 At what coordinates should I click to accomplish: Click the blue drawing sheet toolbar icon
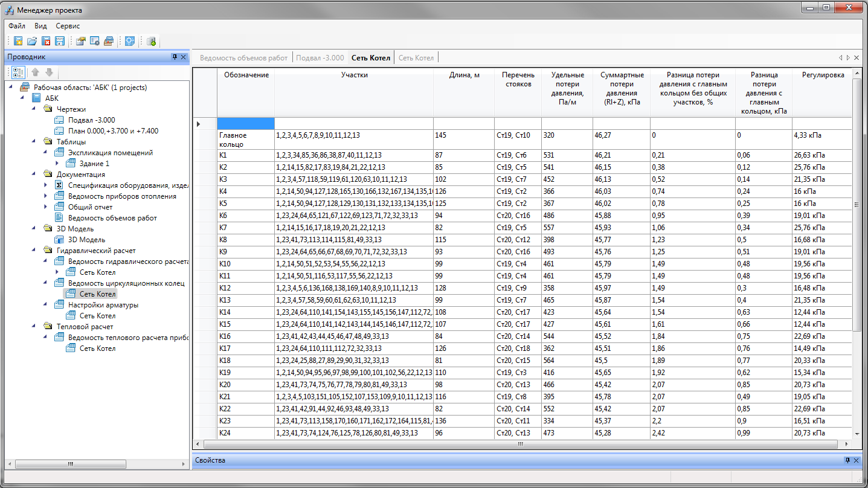(129, 41)
